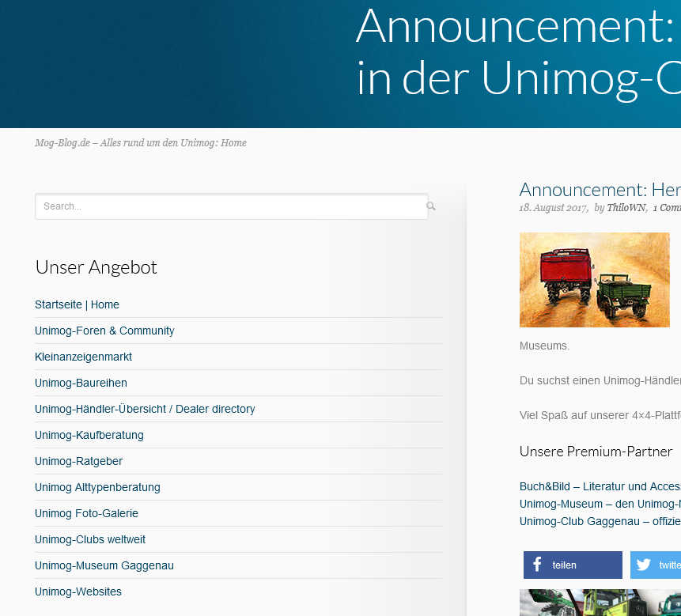Focus the Search input field
Screen dimensions: 681x616
(231, 206)
